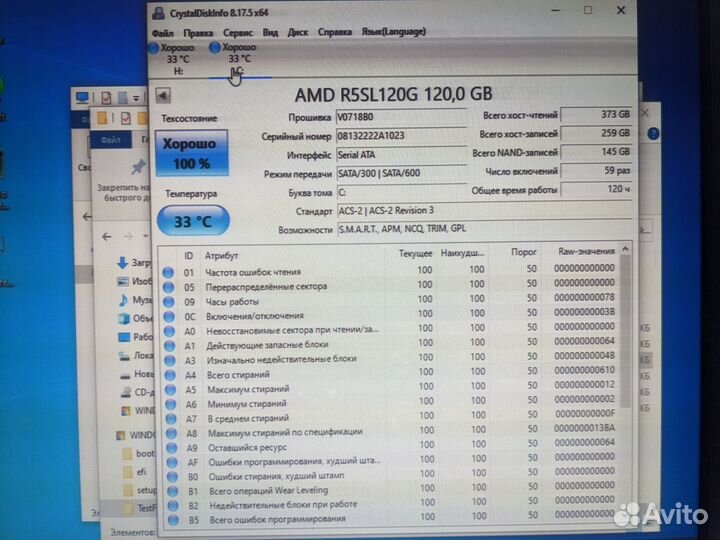Click scroll-up arrow of the attribute list

[x=625, y=249]
